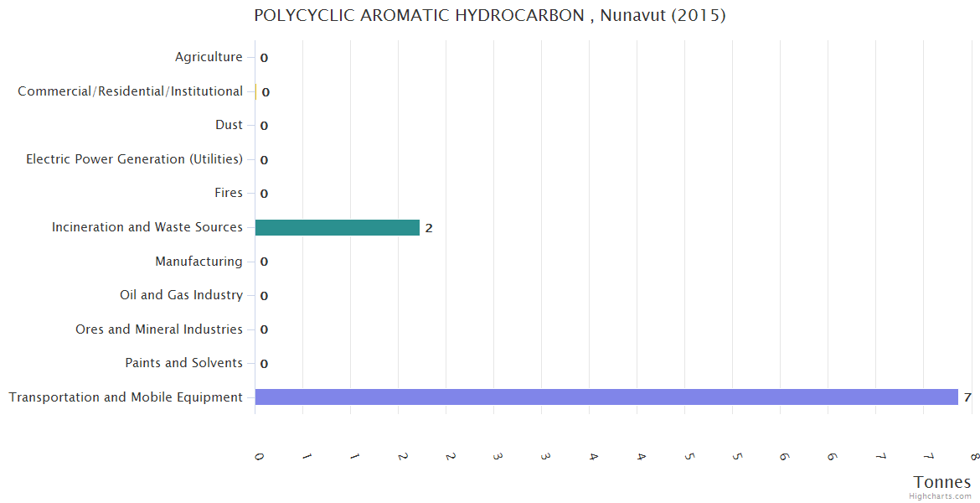
Task: Click the x-axis tick label 8
Action: pos(974,457)
